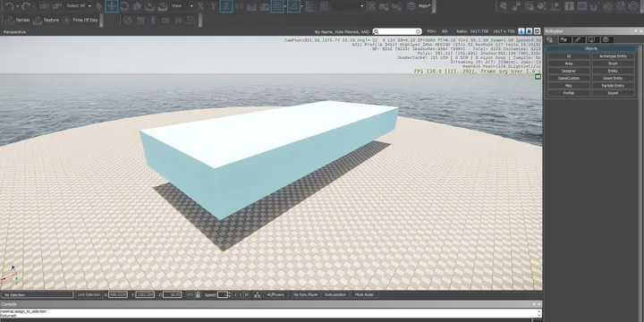Select the arrow selection tool
Viewport: 644px width, 322px height.
(x=99, y=6)
